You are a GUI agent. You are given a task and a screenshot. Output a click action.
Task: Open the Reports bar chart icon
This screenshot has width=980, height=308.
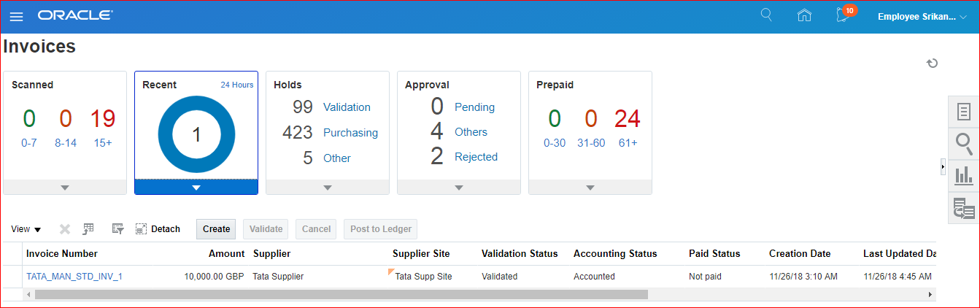(963, 175)
